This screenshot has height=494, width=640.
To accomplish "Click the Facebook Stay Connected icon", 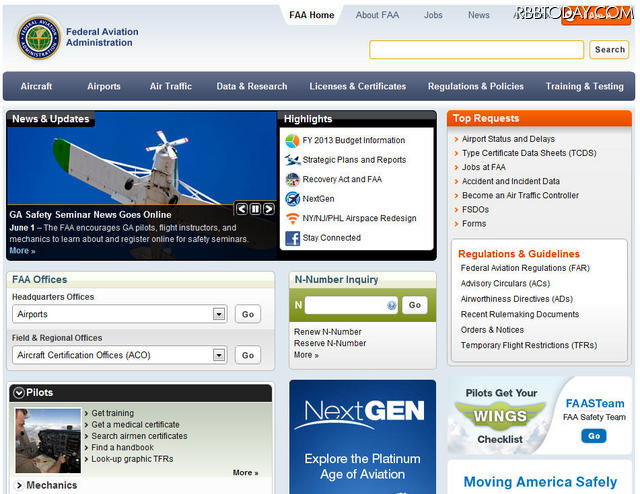I will tap(292, 238).
